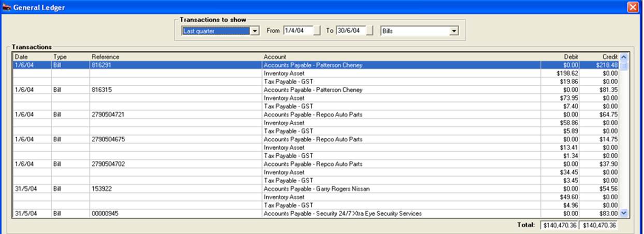Screen dimensions: 644x234
Task: Click the Total debit amount field
Action: pos(560,225)
